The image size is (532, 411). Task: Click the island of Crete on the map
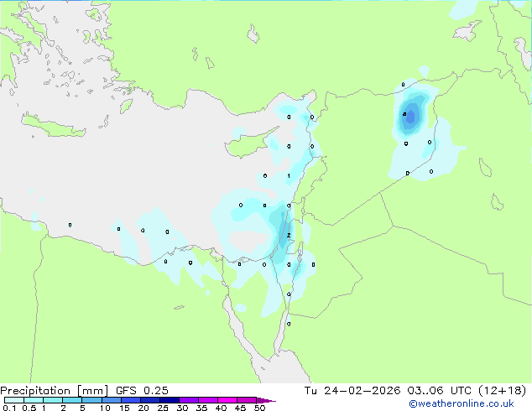tap(53, 126)
